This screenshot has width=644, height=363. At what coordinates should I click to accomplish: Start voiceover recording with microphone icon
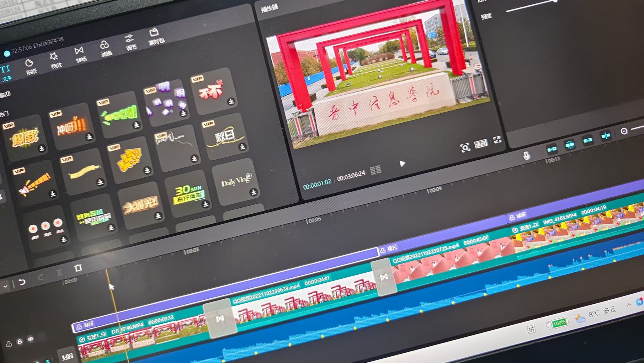pos(526,155)
